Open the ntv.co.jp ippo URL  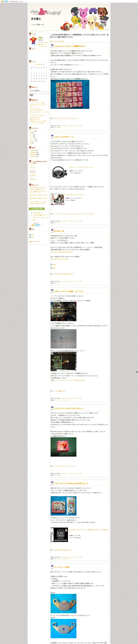pos(60,259)
